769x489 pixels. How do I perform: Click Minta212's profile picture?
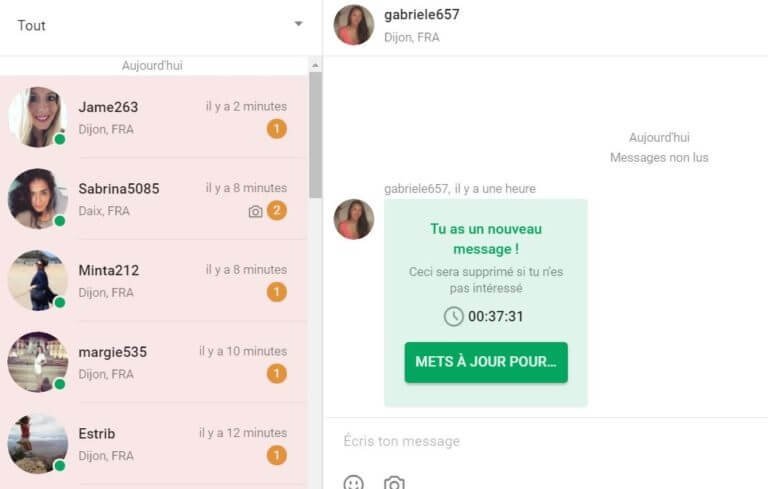pos(38,280)
